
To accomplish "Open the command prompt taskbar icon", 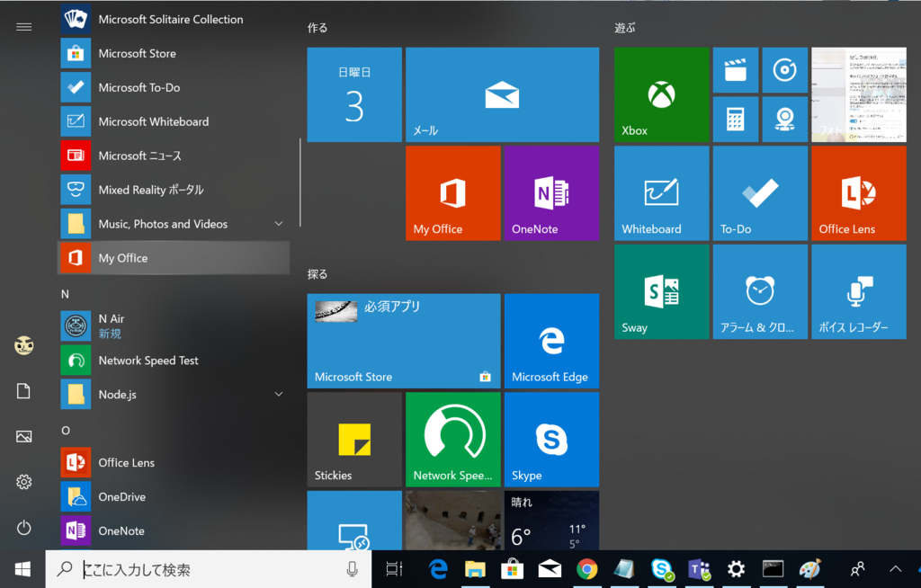I will click(773, 569).
